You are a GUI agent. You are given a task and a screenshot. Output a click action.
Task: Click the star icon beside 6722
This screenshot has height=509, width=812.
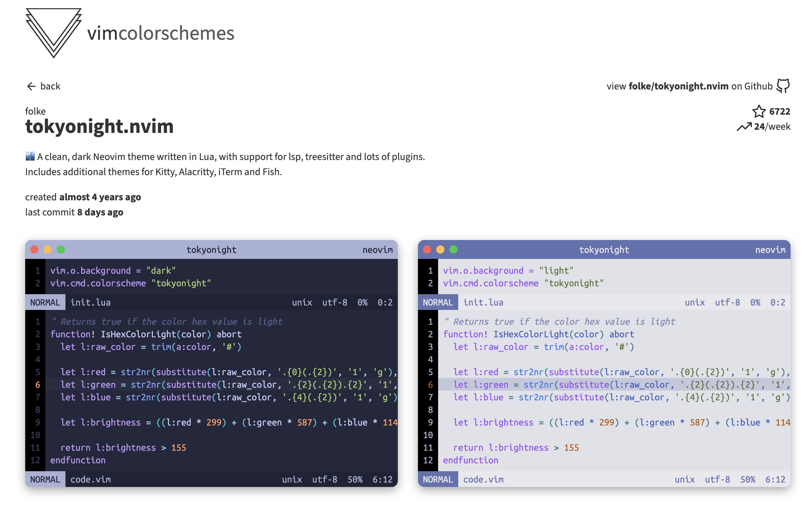click(x=758, y=112)
